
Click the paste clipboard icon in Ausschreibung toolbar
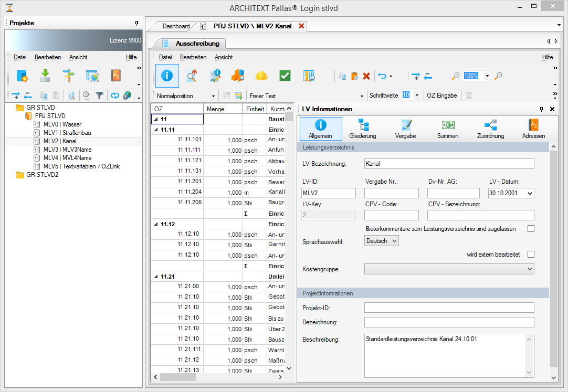pos(354,76)
